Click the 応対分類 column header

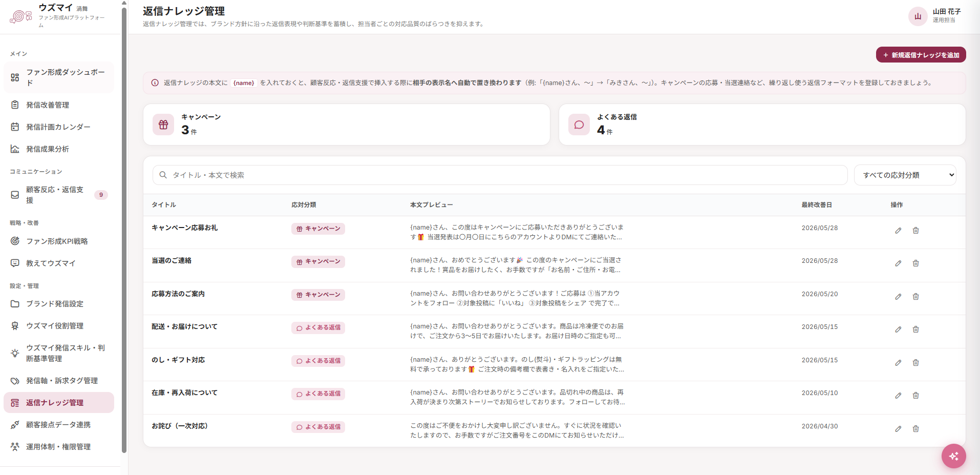point(304,205)
